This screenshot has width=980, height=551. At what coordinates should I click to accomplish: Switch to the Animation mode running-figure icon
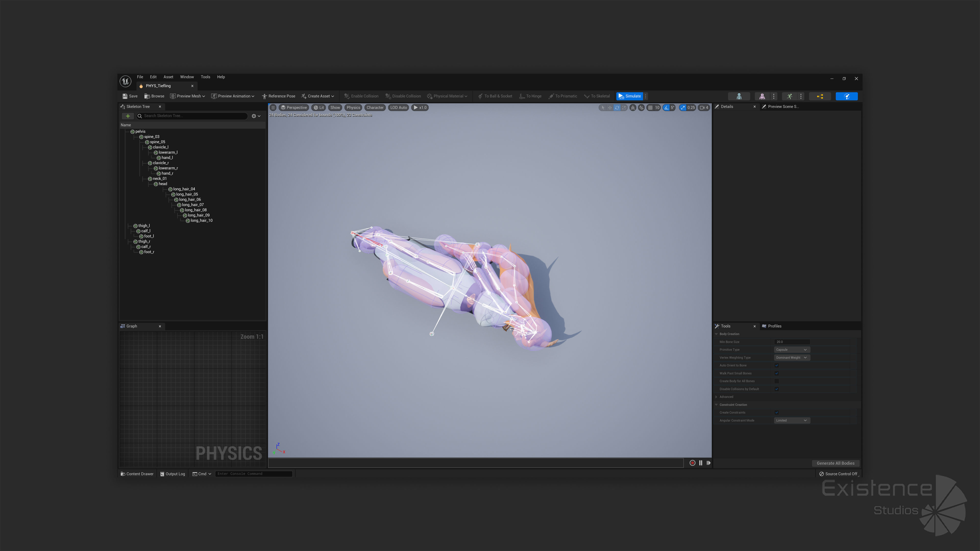coord(789,96)
